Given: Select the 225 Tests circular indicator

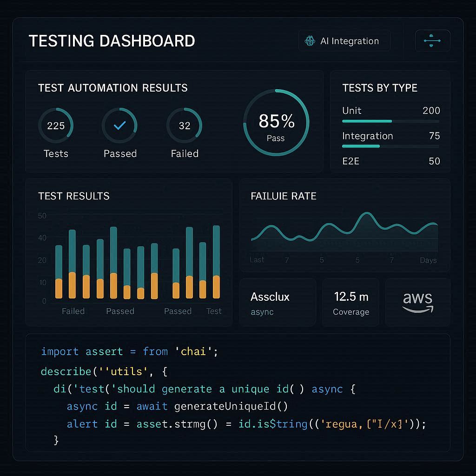Looking at the screenshot, I should click(x=56, y=126).
